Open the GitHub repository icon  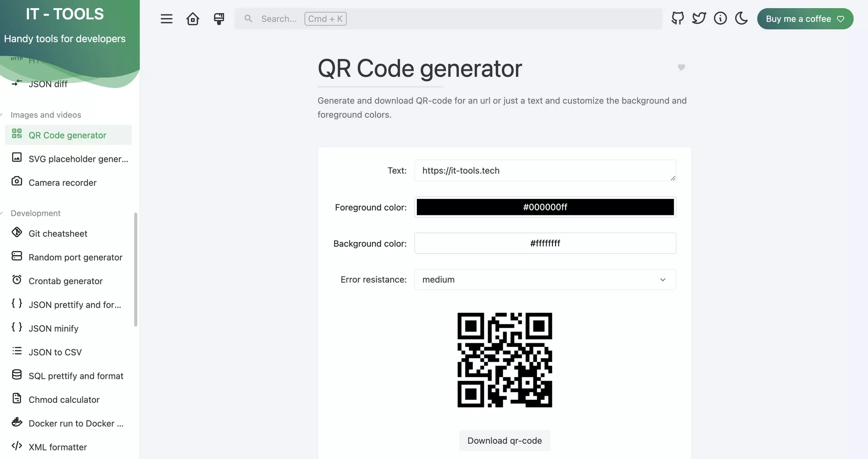tap(677, 18)
